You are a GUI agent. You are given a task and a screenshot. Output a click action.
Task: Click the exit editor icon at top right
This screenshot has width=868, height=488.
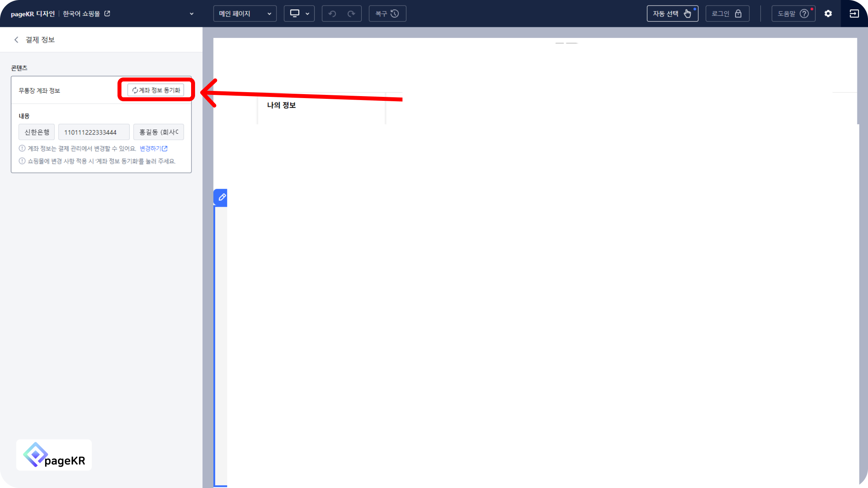(x=854, y=14)
